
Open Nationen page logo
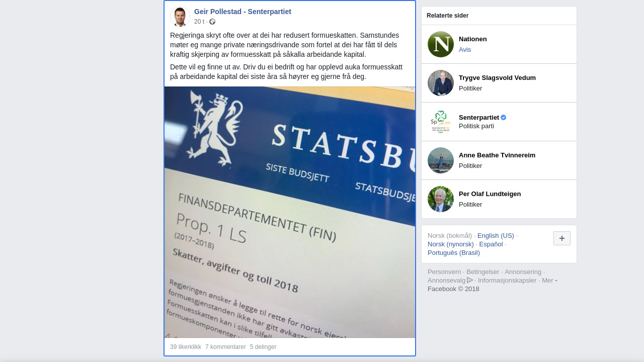(x=441, y=44)
